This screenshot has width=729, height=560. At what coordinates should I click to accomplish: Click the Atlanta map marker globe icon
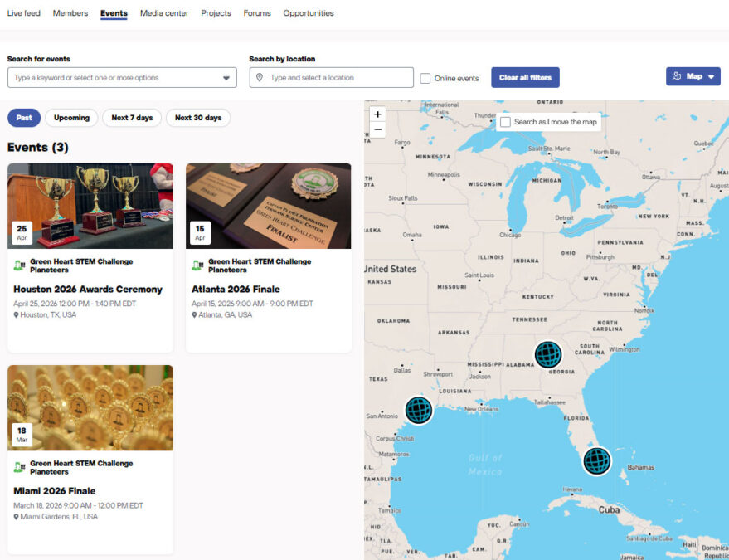[x=547, y=354]
